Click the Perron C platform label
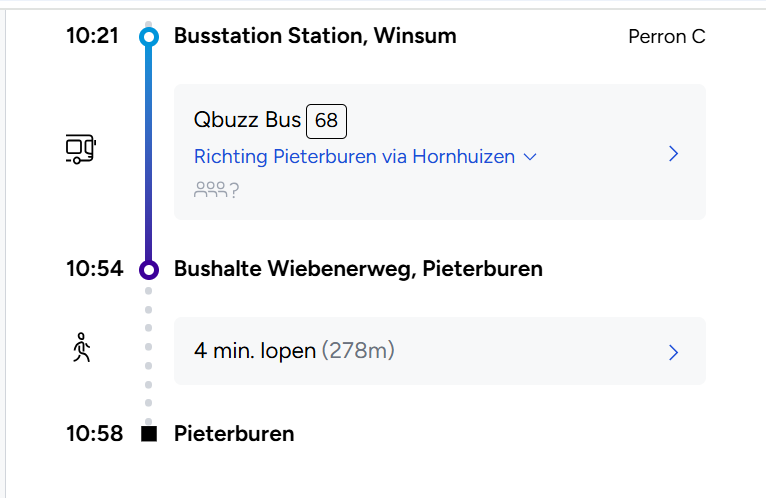Screen dimensions: 766x498 (x=666, y=37)
